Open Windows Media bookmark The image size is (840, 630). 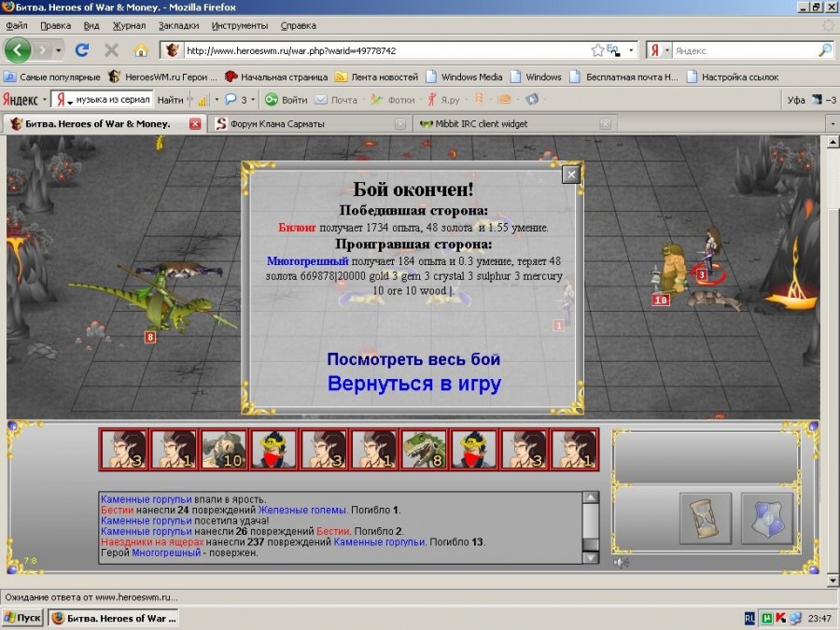click(x=465, y=77)
